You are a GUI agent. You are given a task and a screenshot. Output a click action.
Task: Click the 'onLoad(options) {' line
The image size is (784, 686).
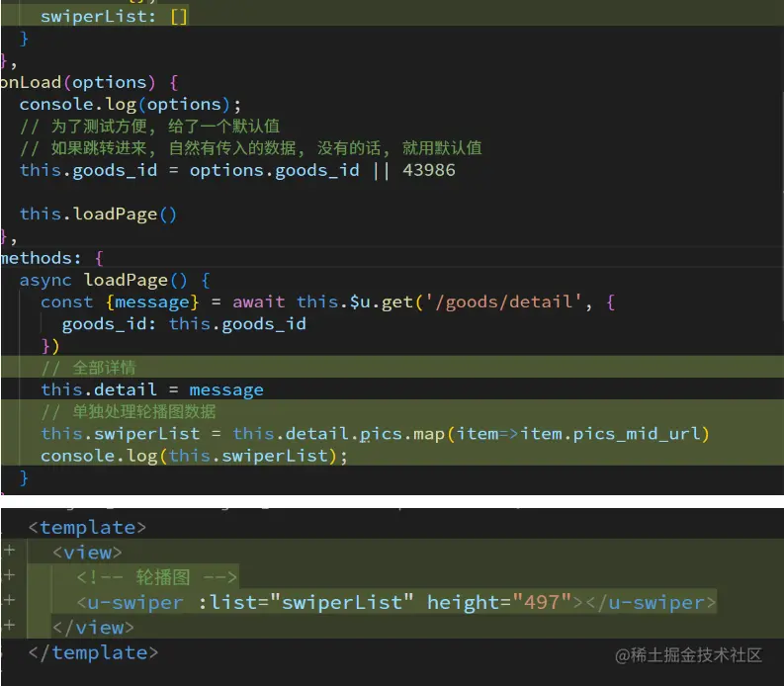[x=89, y=82]
